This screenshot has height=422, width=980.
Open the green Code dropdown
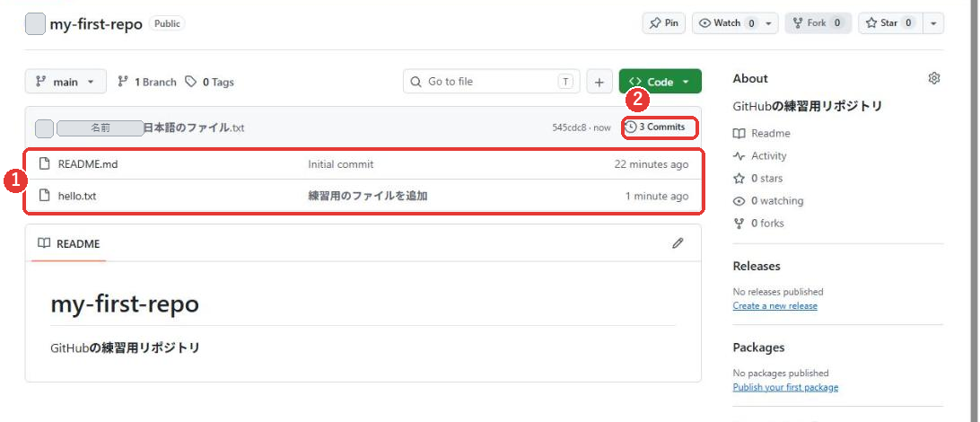[x=660, y=82]
